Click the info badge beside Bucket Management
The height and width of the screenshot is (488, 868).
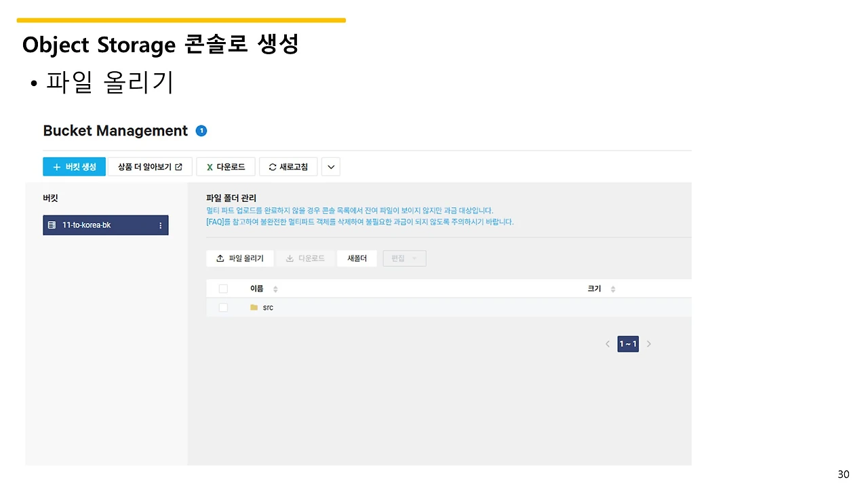201,131
